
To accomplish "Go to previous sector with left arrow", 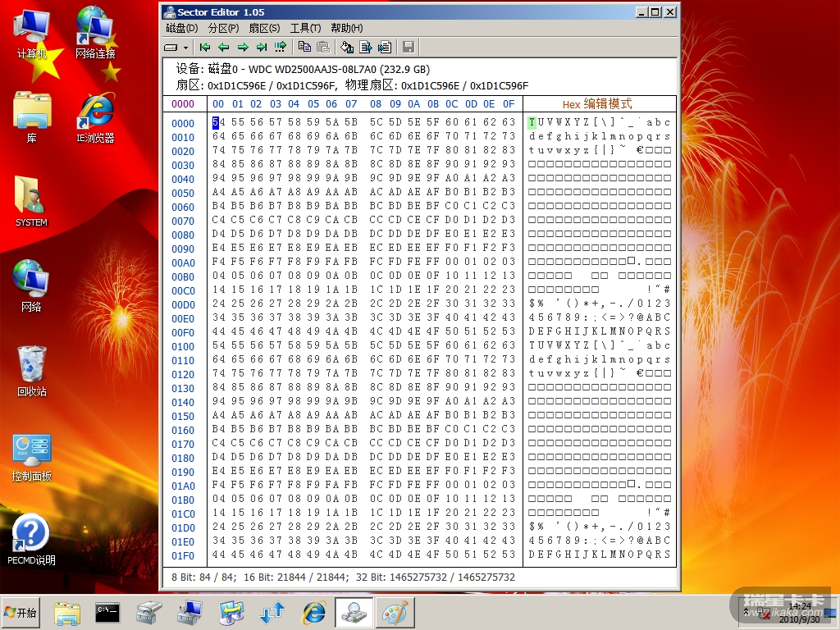I will click(x=223, y=47).
